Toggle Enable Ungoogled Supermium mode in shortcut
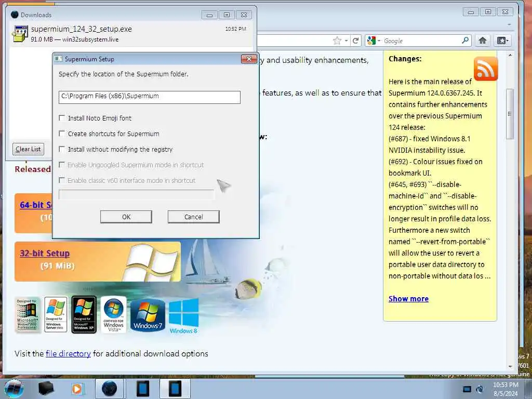 (62, 165)
